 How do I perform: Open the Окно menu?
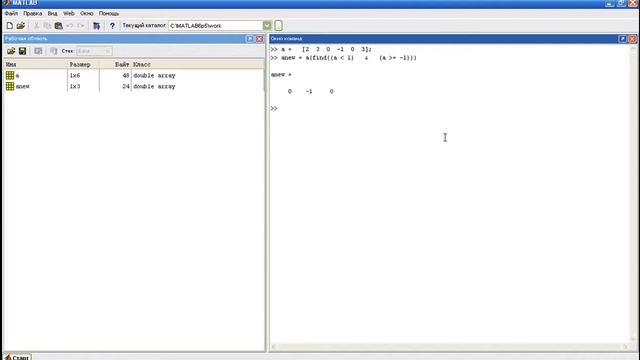pos(87,13)
